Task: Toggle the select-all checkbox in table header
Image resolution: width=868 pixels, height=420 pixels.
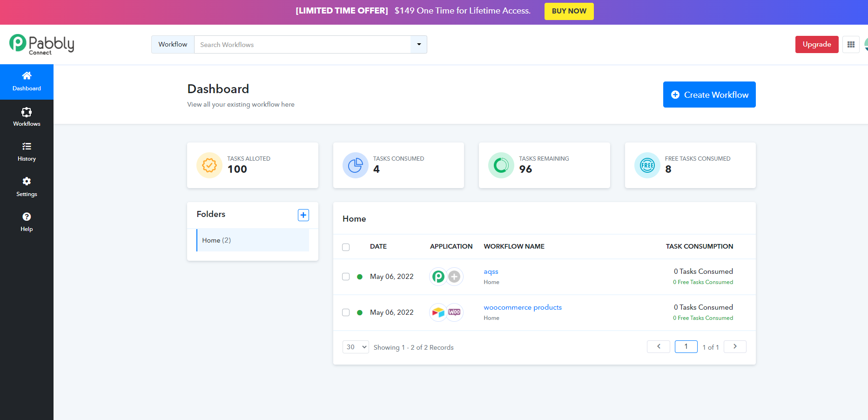Action: point(346,247)
